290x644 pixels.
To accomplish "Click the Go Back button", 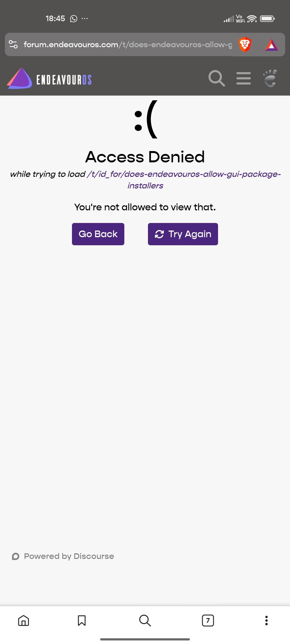I will 98,234.
